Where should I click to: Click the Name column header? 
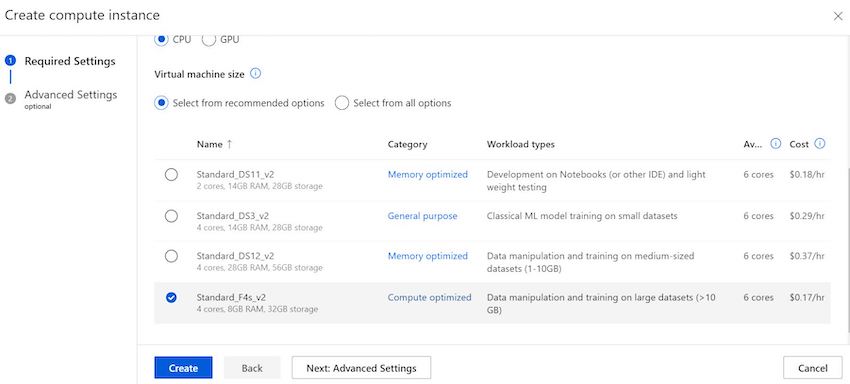tap(210, 144)
